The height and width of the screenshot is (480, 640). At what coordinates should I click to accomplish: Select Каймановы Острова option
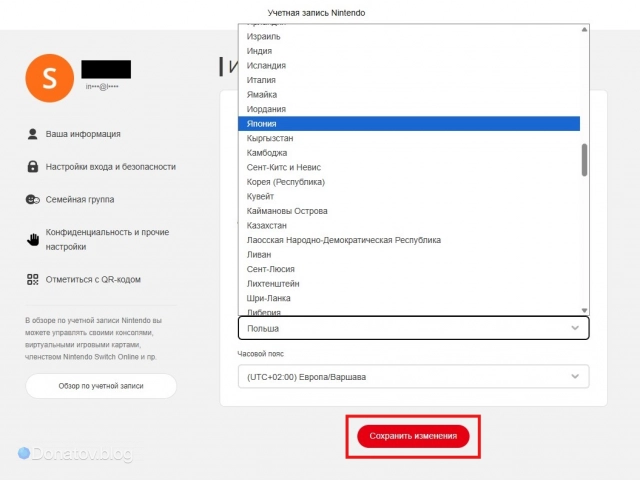tap(409, 211)
